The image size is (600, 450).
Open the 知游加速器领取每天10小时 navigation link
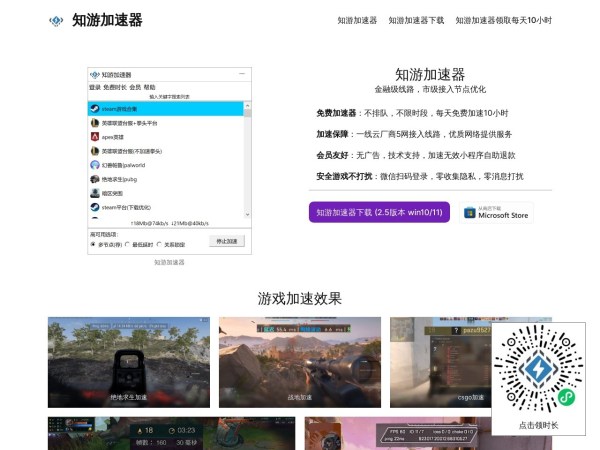(x=504, y=20)
